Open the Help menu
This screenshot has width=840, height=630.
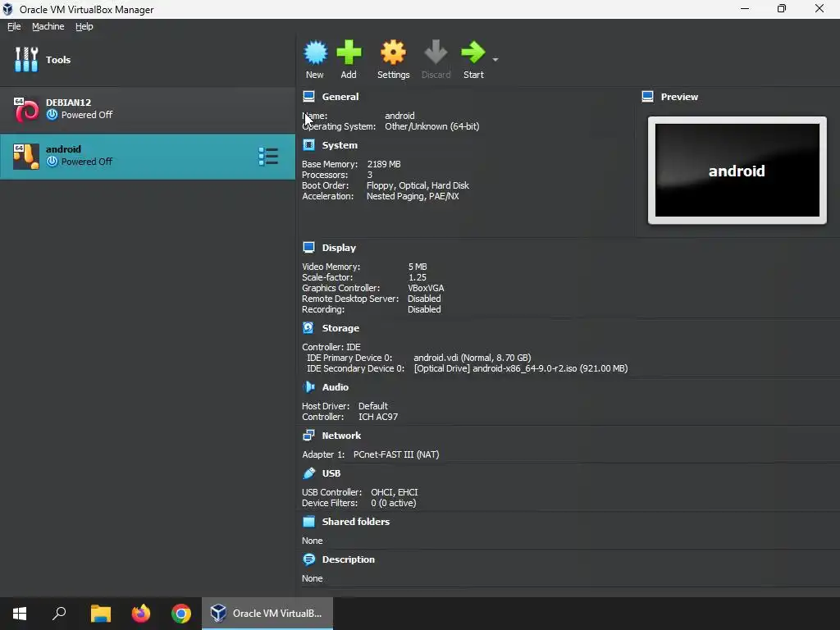click(84, 26)
